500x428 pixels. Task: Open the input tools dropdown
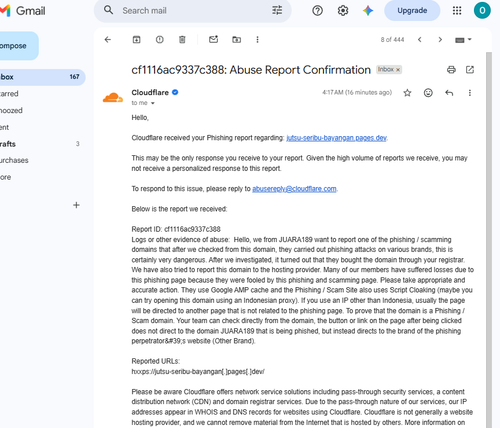click(x=463, y=40)
